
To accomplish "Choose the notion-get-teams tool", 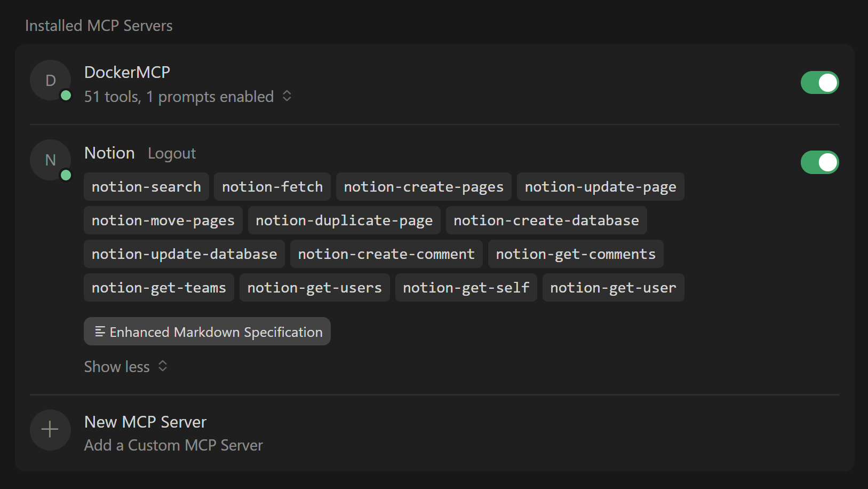I will click(159, 288).
